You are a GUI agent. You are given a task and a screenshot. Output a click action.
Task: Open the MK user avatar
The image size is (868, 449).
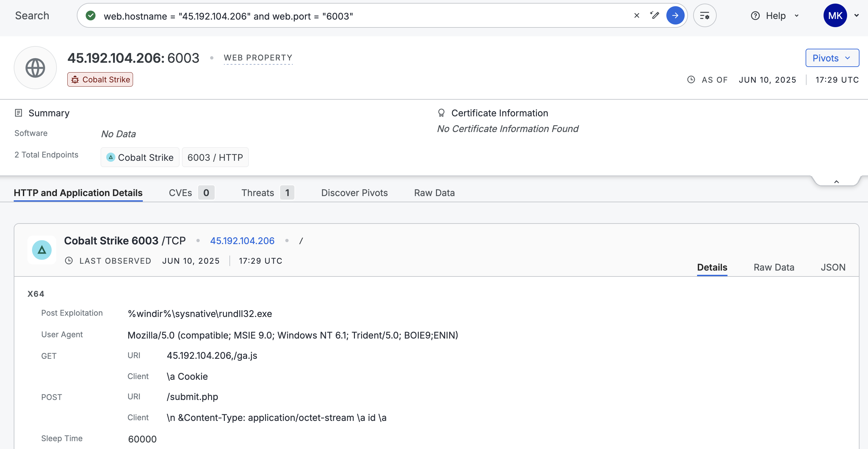[x=835, y=15]
